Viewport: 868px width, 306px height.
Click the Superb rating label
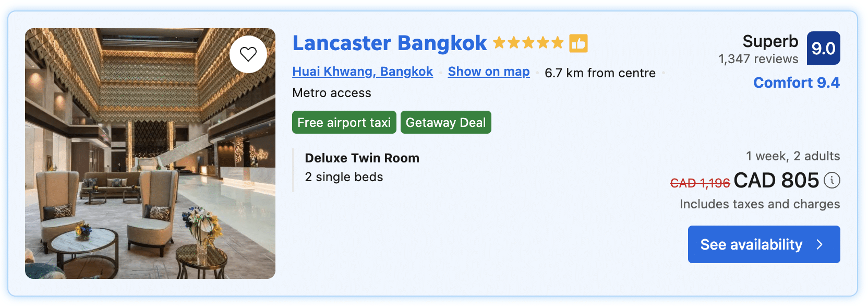[x=770, y=41]
